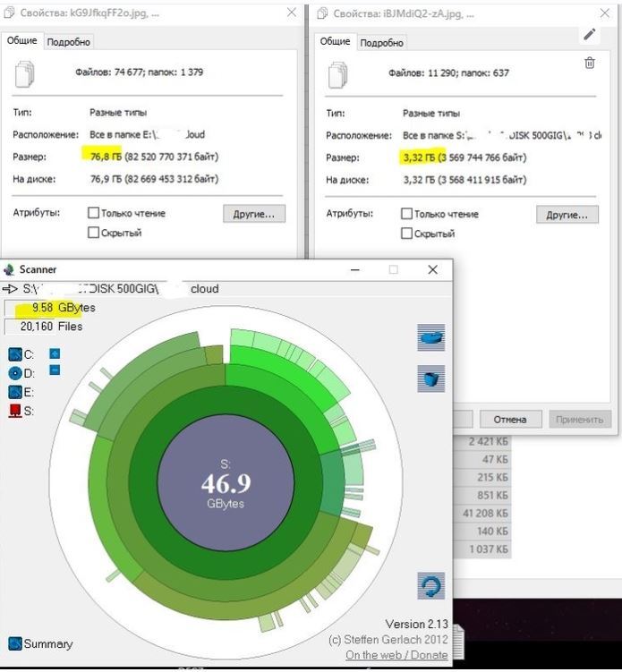Click the blue disk icon above recycle bin
The width and height of the screenshot is (622, 672).
coord(431,338)
